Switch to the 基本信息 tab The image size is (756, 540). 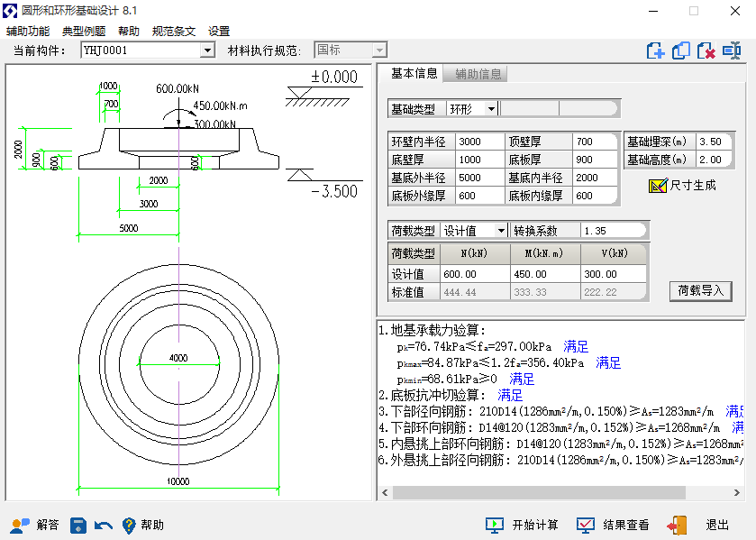coord(414,73)
